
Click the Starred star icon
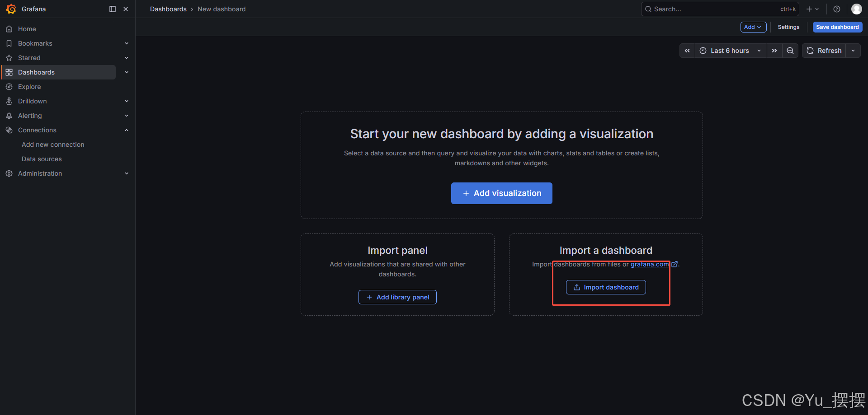click(9, 58)
